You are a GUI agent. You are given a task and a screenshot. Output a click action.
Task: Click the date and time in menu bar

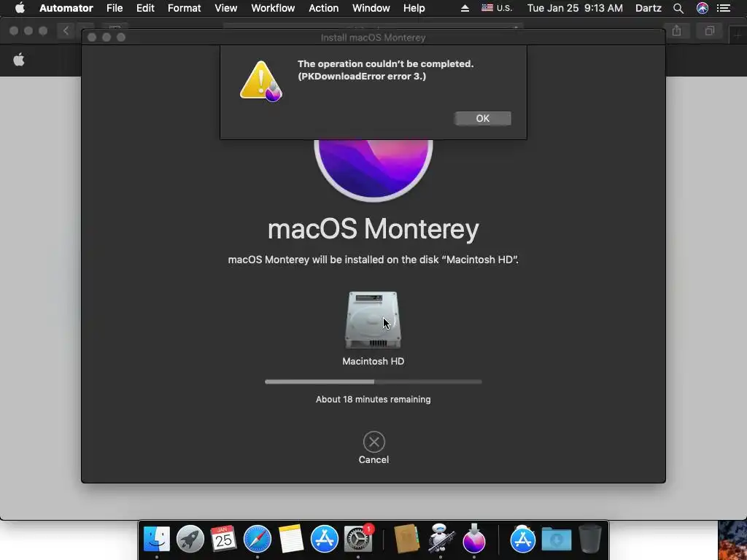click(x=575, y=8)
